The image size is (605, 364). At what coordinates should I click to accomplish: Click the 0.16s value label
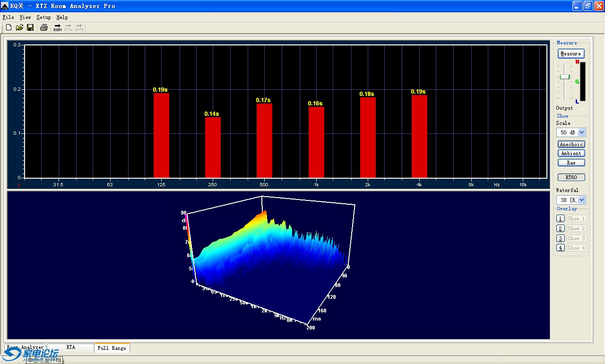click(315, 104)
